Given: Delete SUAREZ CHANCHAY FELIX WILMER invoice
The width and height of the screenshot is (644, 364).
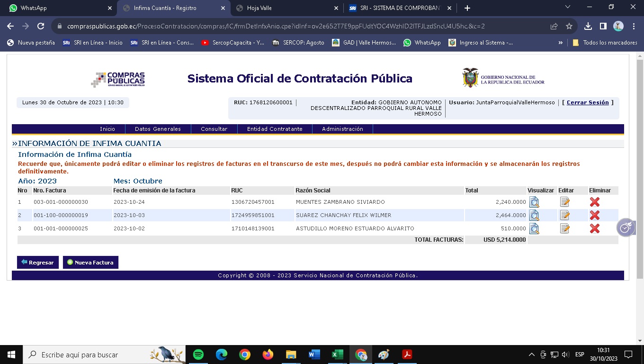Looking at the screenshot, I should tap(595, 215).
